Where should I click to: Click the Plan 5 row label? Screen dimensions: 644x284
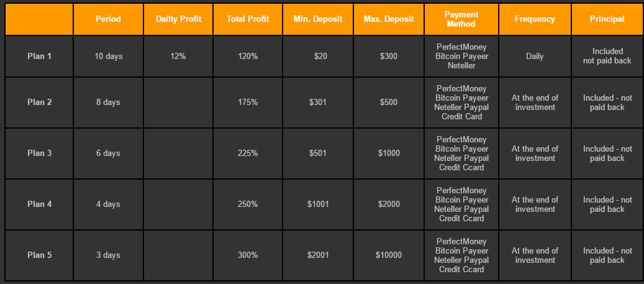(x=40, y=255)
